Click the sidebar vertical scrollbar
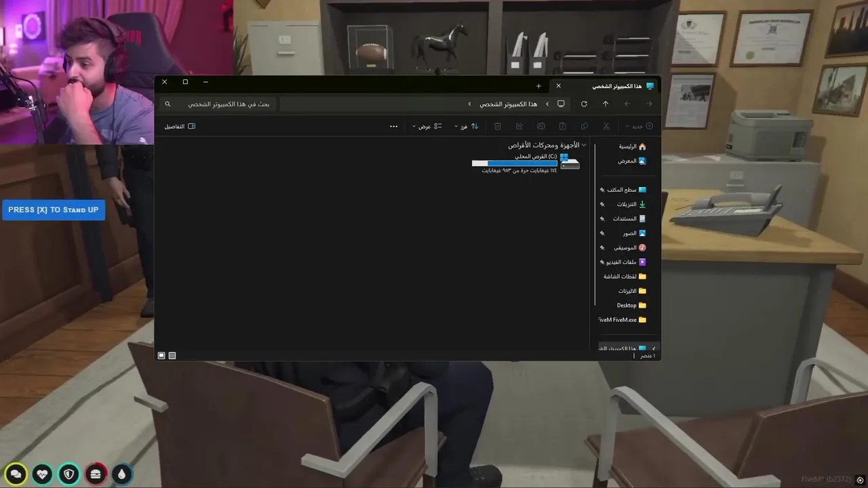This screenshot has width=868, height=488. pyautogui.click(x=595, y=224)
